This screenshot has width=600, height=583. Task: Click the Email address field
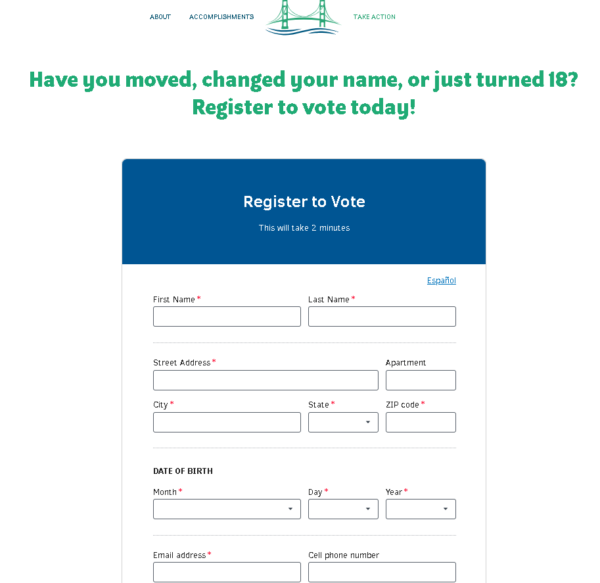(227, 572)
